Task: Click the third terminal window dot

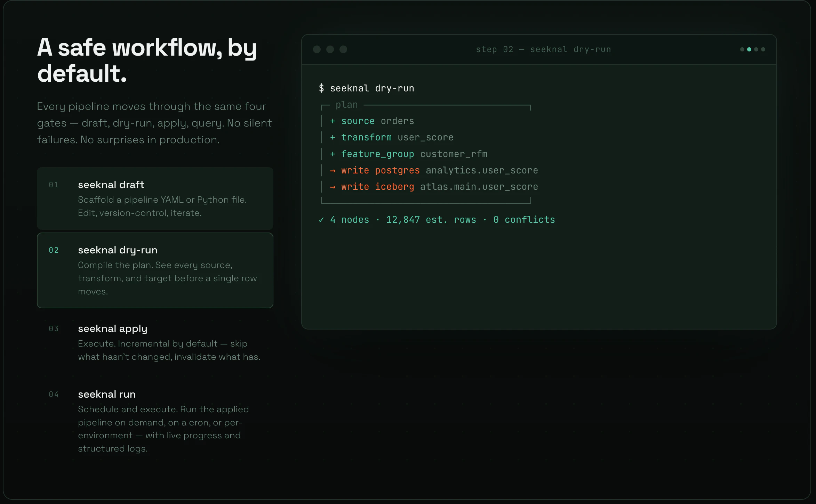Action: pos(343,49)
